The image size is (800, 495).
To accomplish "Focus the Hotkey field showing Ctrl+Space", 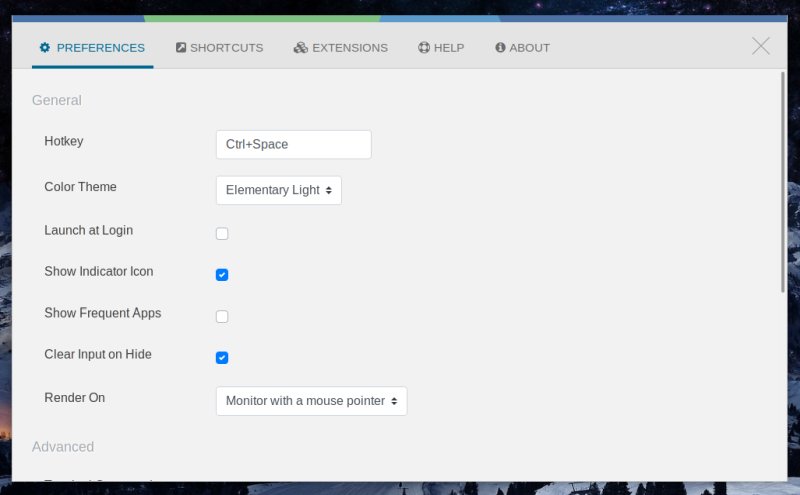I will point(293,144).
